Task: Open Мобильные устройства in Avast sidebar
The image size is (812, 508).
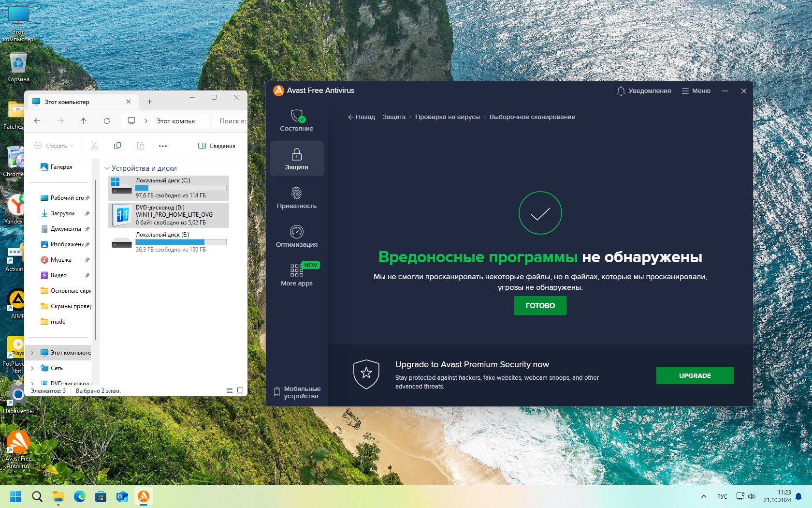Action: [x=297, y=392]
